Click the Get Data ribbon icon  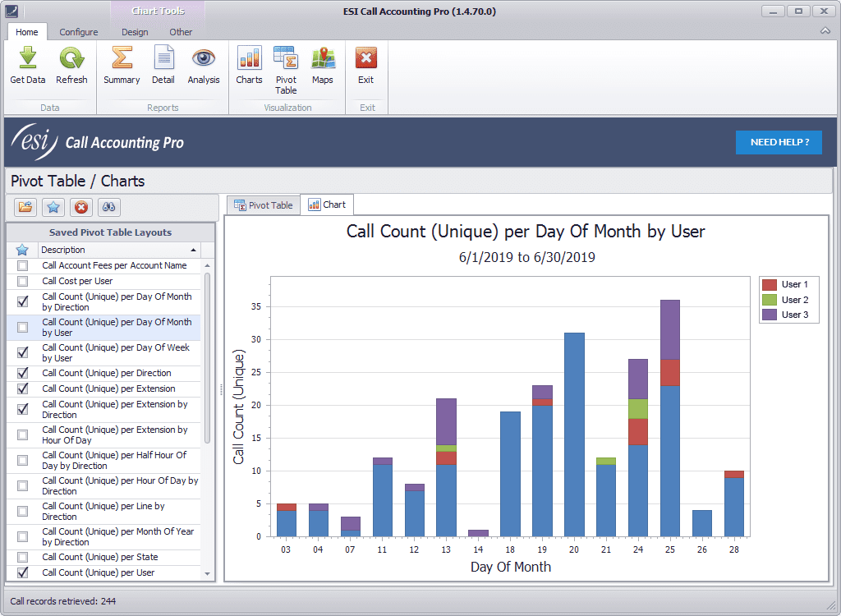28,66
